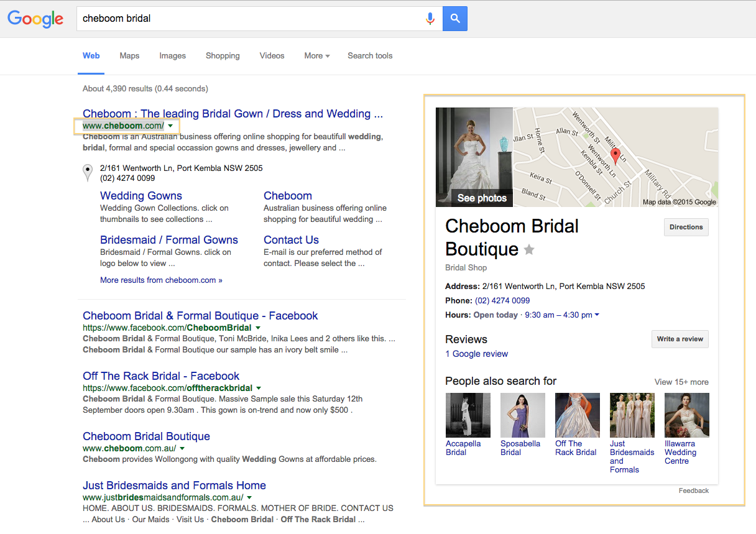Open Just Bridesmaids and Formals Home result

tap(174, 486)
